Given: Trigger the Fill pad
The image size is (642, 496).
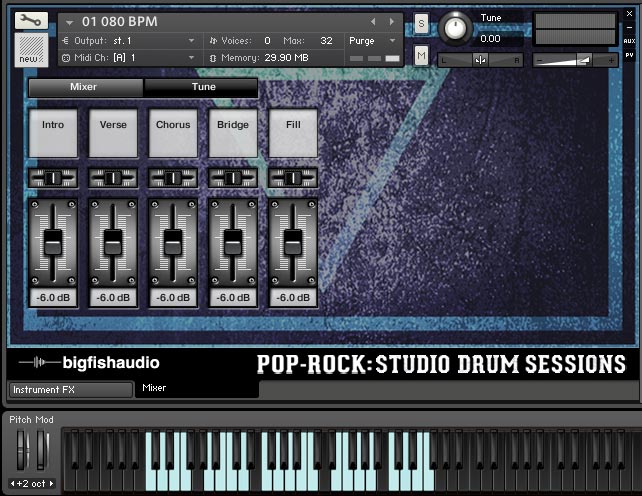Looking at the screenshot, I should 293,133.
